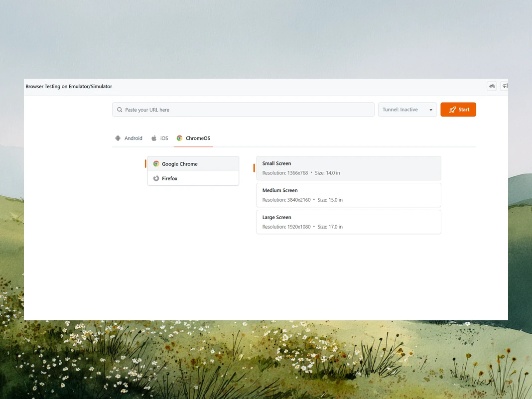Click the Start button with rocket icon
Viewport: 532px width, 399px height.
[458, 110]
